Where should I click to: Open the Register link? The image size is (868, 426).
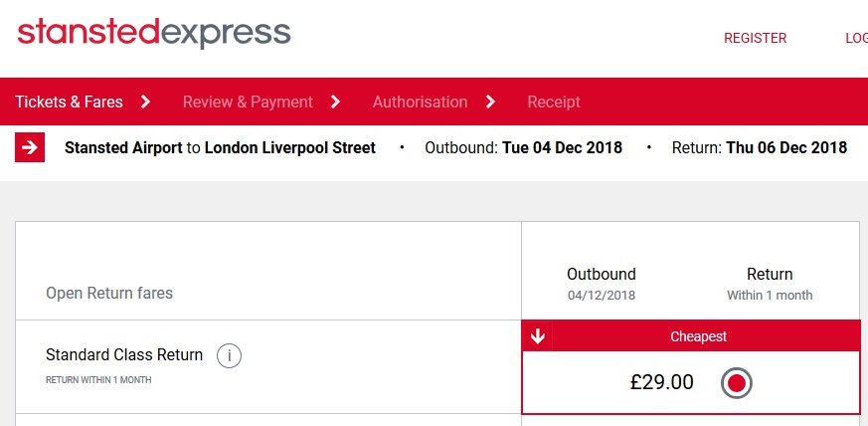coord(755,38)
